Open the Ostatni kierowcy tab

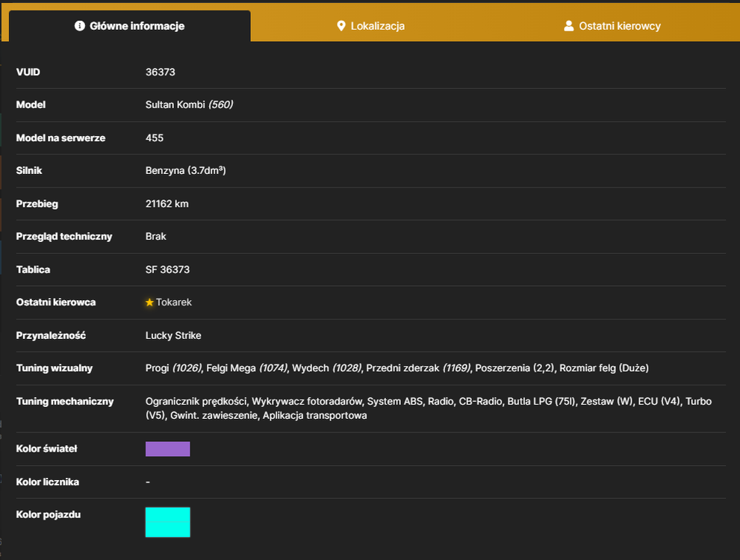tap(612, 26)
